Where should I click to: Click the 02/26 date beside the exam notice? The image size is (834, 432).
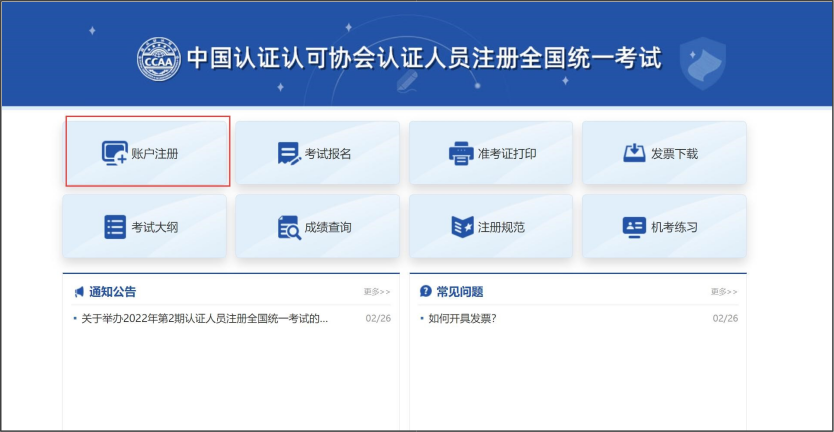pos(378,319)
